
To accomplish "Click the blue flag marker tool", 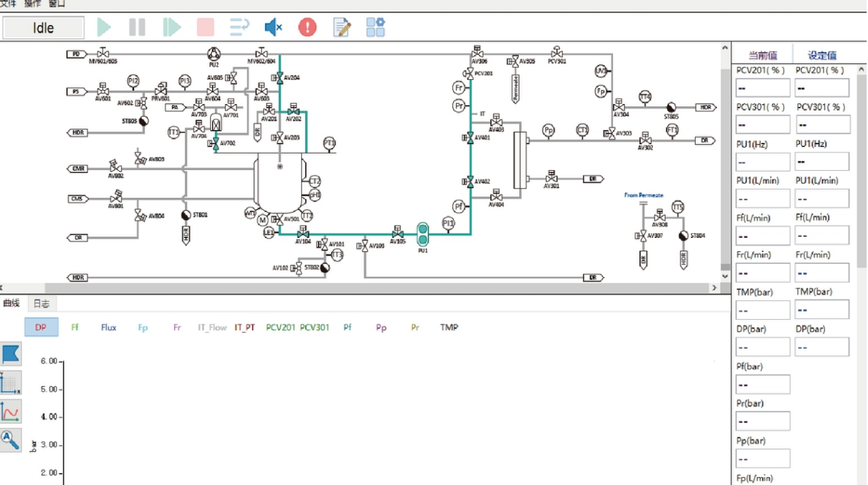I will click(x=10, y=354).
